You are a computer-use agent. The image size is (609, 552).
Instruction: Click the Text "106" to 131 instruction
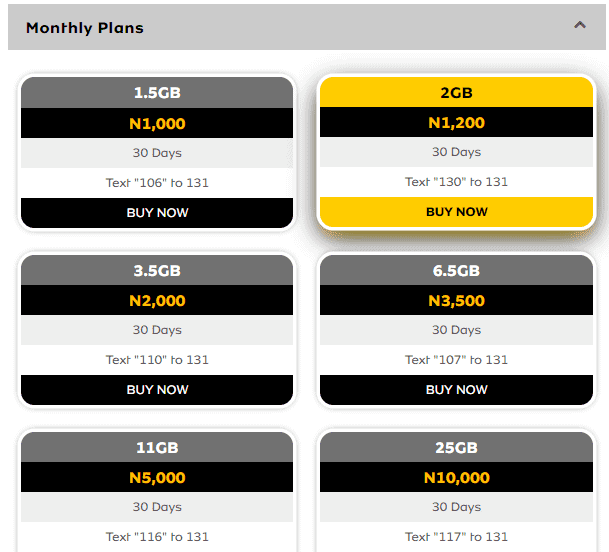(x=157, y=183)
